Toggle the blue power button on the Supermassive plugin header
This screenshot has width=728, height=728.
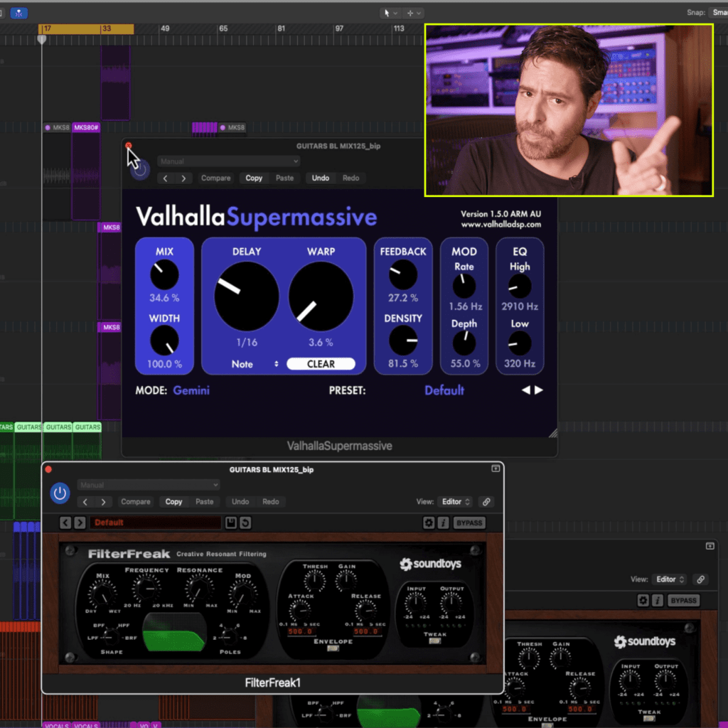click(x=140, y=168)
